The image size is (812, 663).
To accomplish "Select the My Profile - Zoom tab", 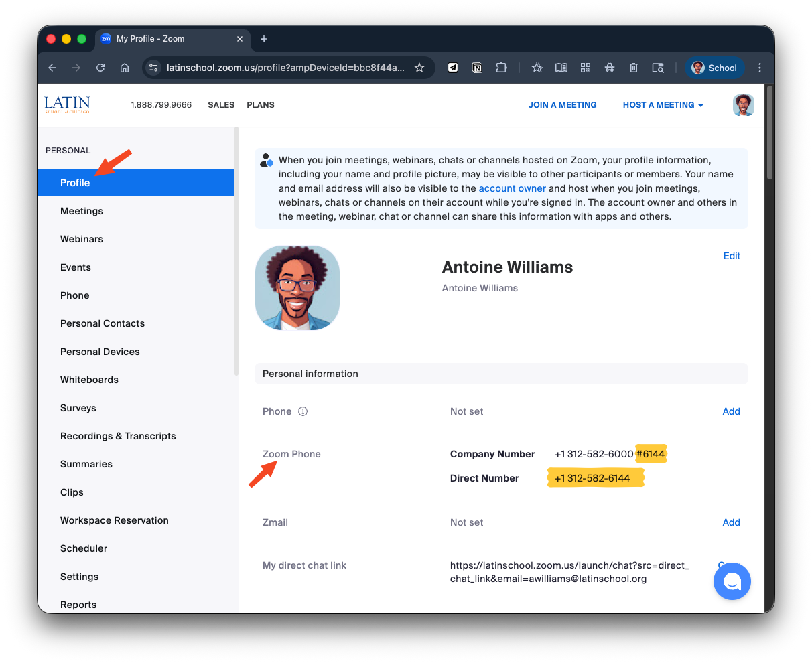I will pyautogui.click(x=173, y=39).
